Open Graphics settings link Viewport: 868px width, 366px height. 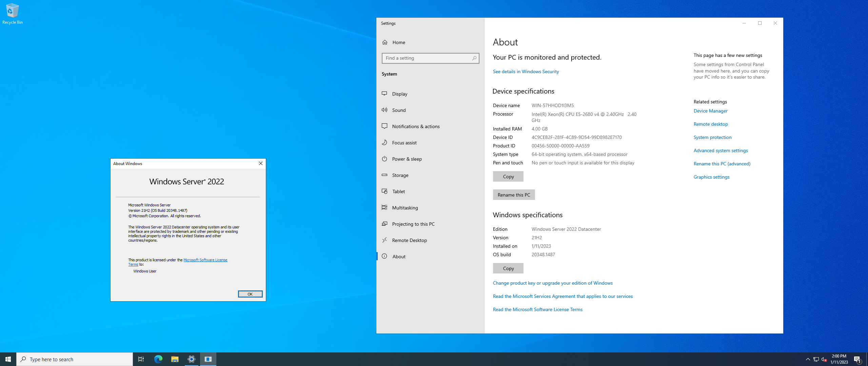coord(712,177)
